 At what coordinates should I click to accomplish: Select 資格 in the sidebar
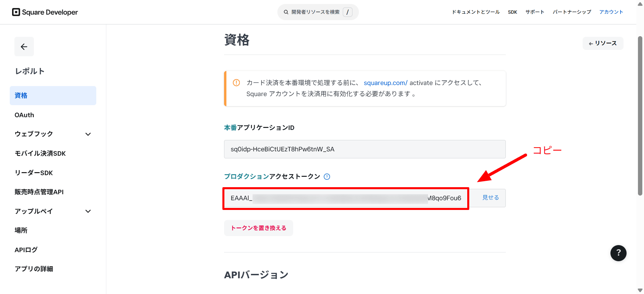(x=53, y=95)
